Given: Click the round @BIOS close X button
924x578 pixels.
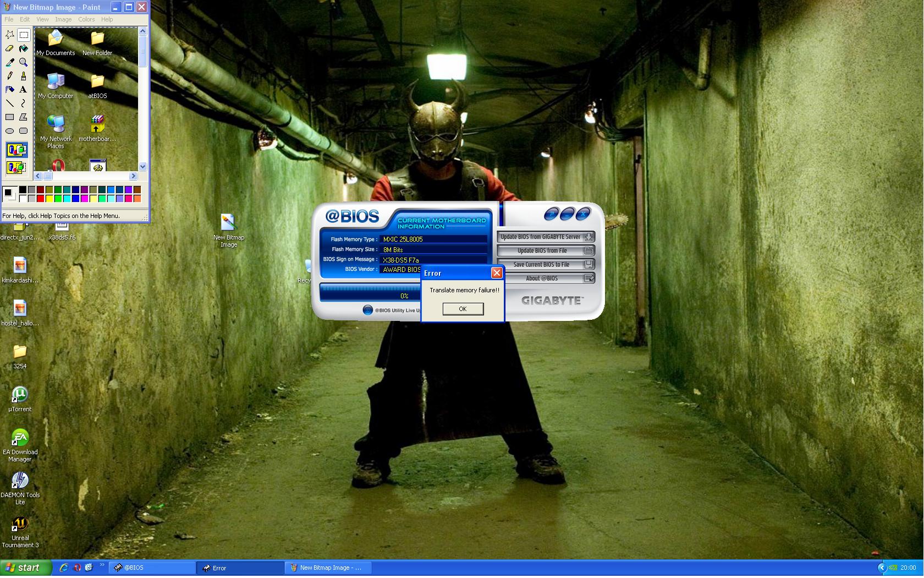Looking at the screenshot, I should [583, 214].
